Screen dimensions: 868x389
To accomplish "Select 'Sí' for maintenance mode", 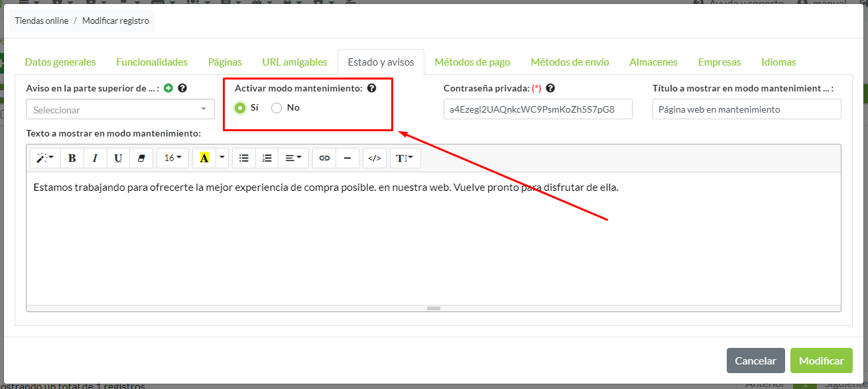I will (x=240, y=108).
